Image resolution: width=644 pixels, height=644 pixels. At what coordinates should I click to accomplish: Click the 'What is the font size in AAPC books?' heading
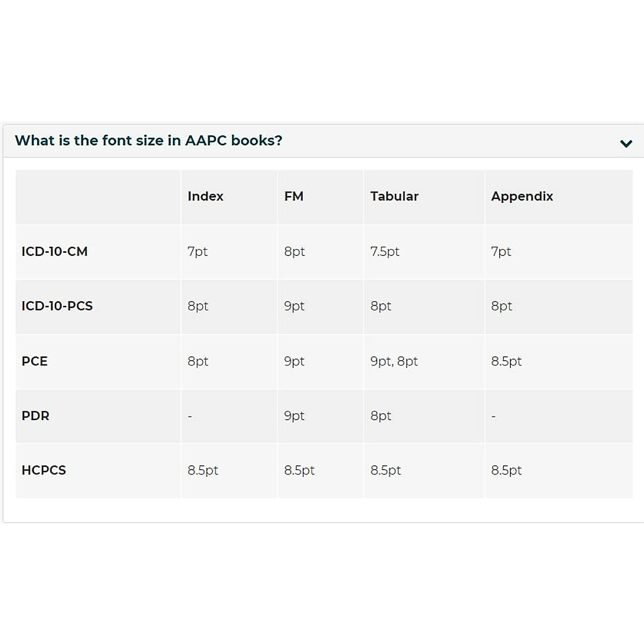point(149,141)
